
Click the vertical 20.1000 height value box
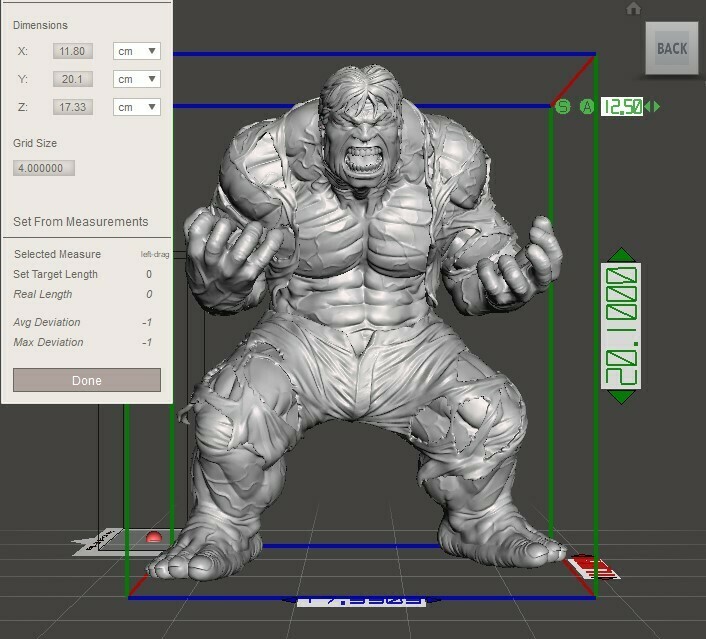(x=621, y=326)
